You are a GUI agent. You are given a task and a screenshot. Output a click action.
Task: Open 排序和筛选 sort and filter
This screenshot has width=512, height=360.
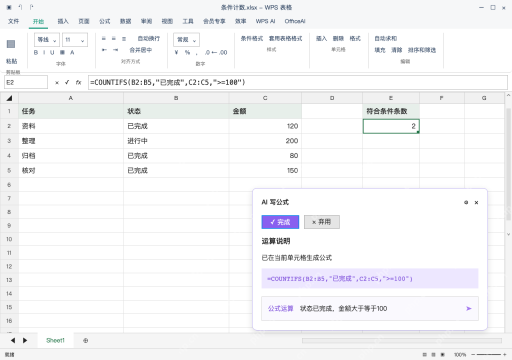[x=422, y=50]
